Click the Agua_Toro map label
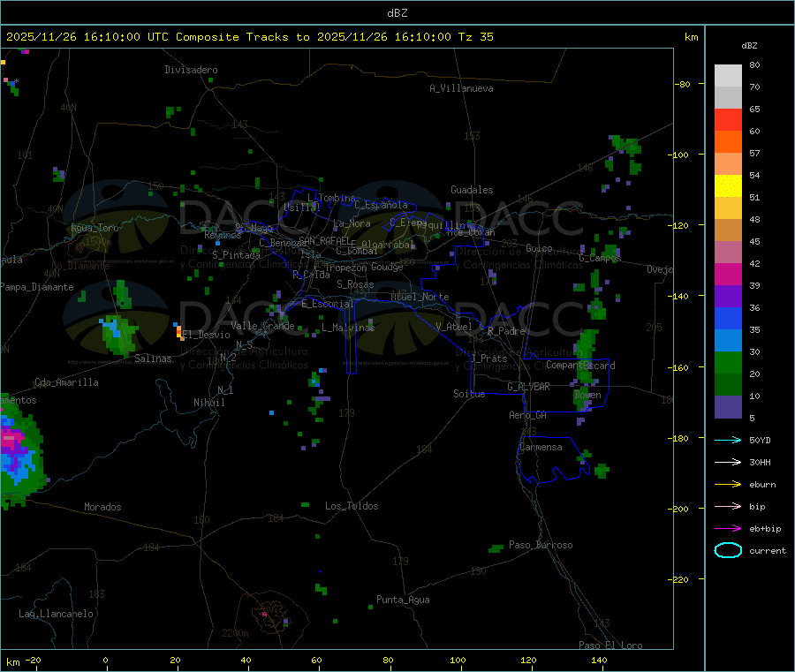 coord(95,228)
